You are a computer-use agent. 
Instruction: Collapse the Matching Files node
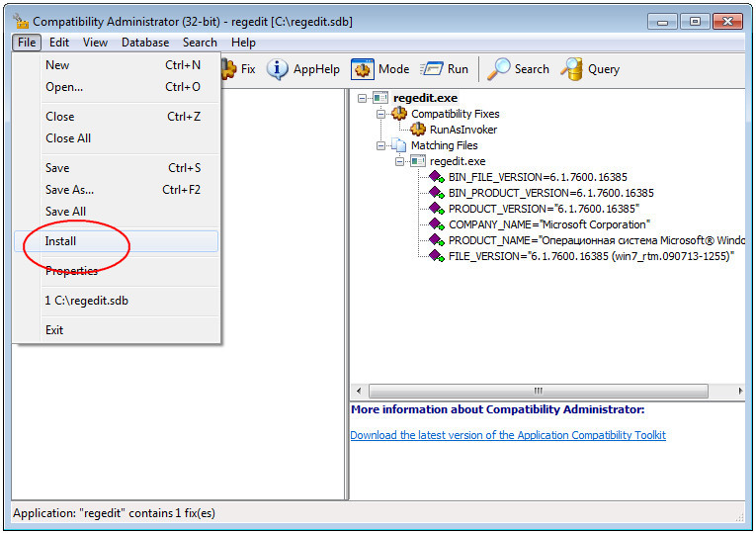(380, 145)
